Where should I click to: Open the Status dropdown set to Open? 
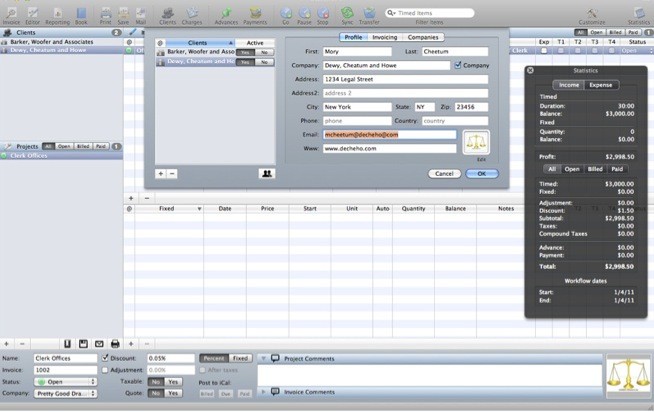tap(65, 382)
